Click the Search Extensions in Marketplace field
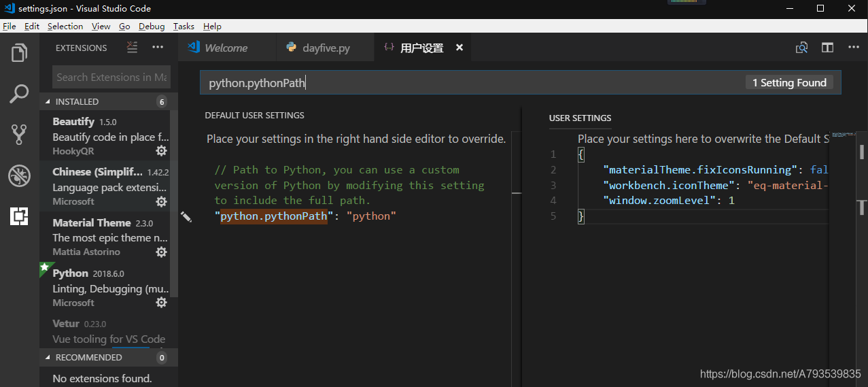Viewport: 868px width, 387px height. pyautogui.click(x=111, y=77)
